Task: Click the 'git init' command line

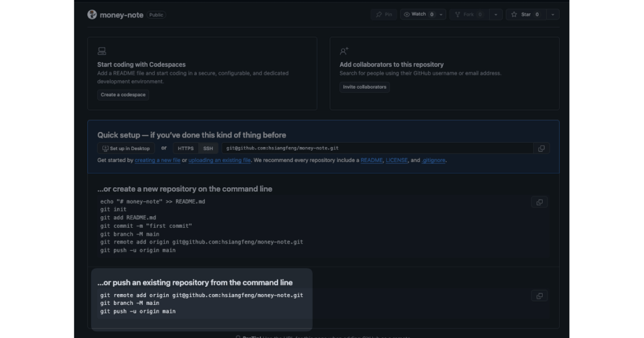Action: [113, 210]
